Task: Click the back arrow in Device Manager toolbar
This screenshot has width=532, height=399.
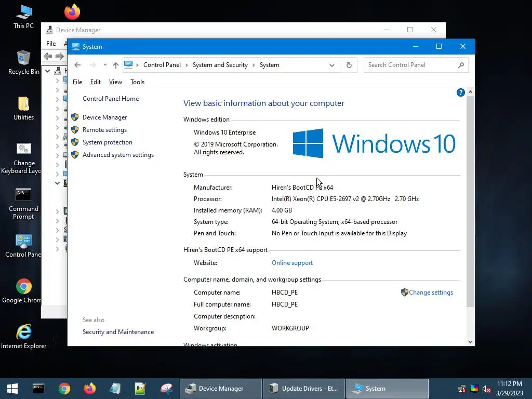Action: [48, 56]
